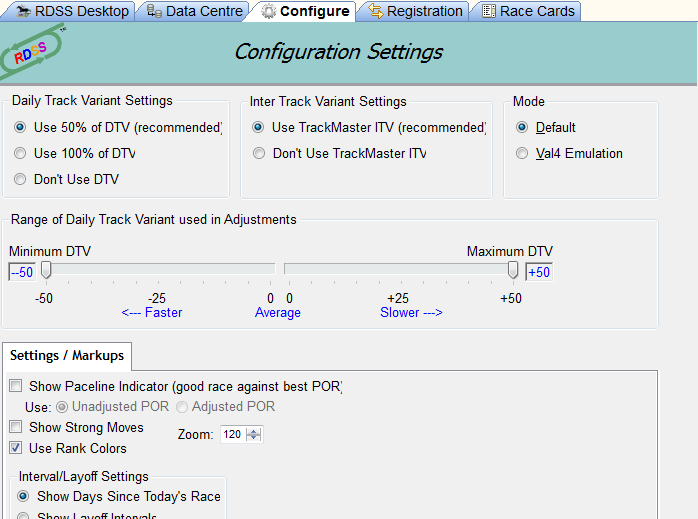This screenshot has width=698, height=519.
Task: Click the RDSS logo
Action: [x=32, y=53]
